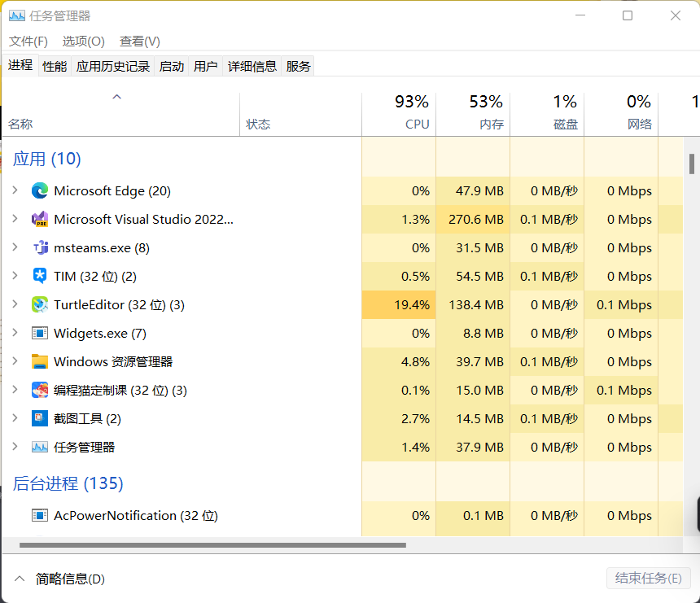Open the 查看(V) menu
This screenshot has width=700, height=603.
pos(140,42)
